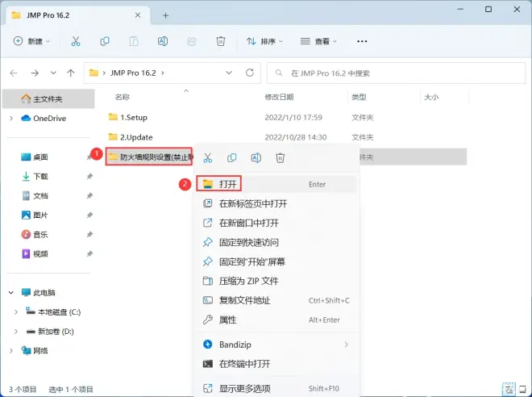Sort by the 大小 column header
This screenshot has width=532, height=397.
(x=431, y=97)
